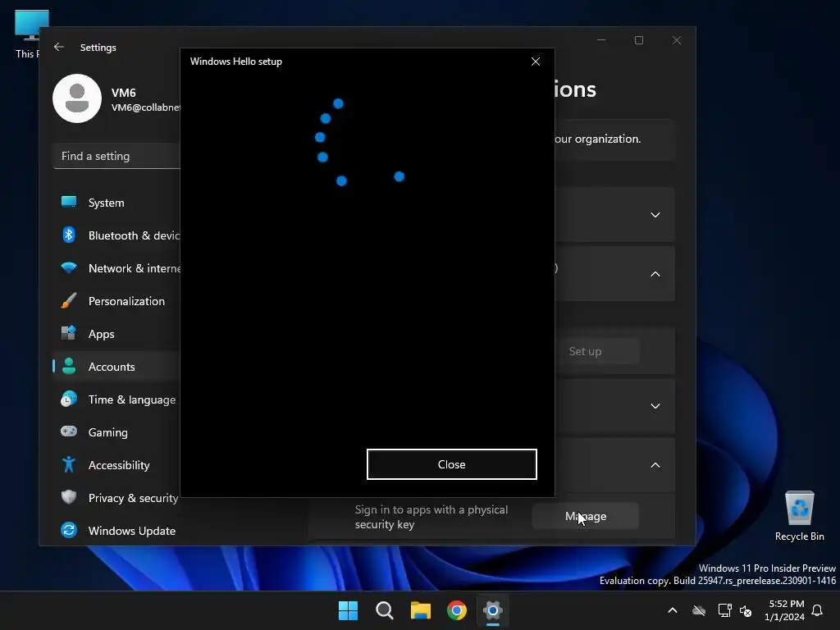The image size is (840, 630).
Task: Select the Recycle Bin desktop icon
Action: click(799, 516)
